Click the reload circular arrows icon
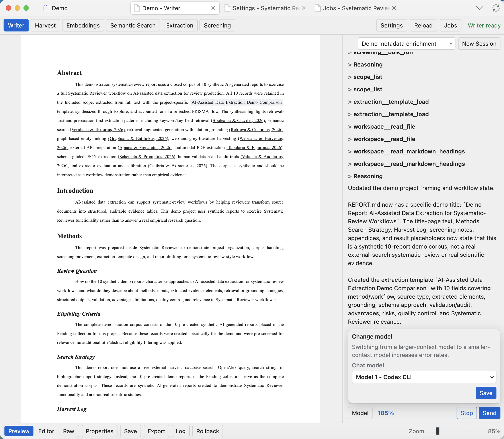504x439 pixels. pos(496,8)
